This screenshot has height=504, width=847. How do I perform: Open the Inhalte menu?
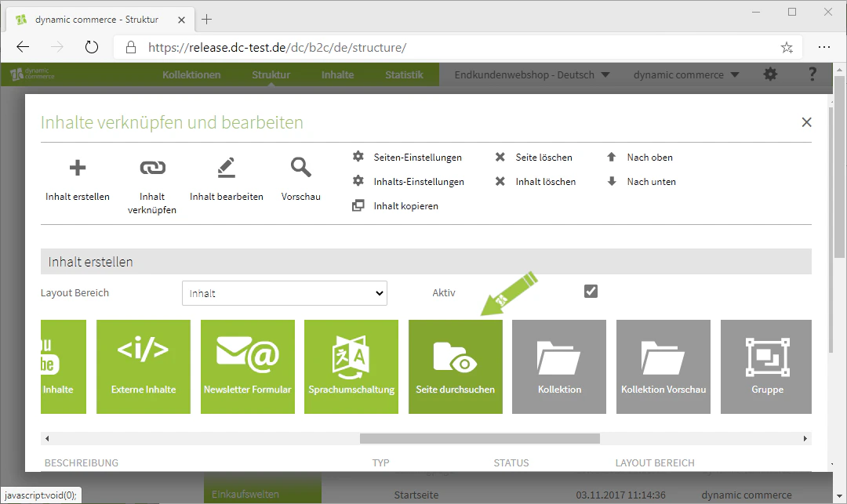point(337,75)
